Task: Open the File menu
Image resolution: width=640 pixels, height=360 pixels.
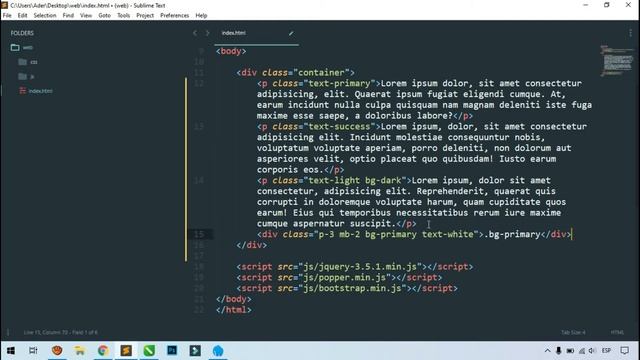Action: pos(7,16)
